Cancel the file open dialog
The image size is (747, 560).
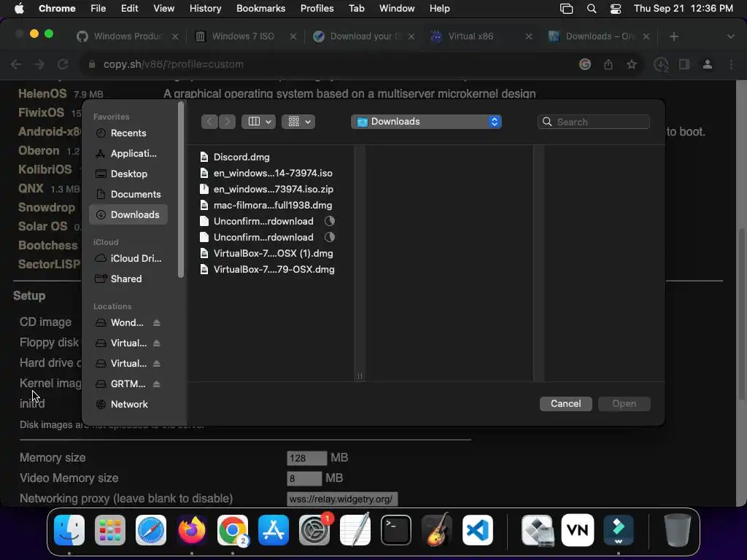565,404
